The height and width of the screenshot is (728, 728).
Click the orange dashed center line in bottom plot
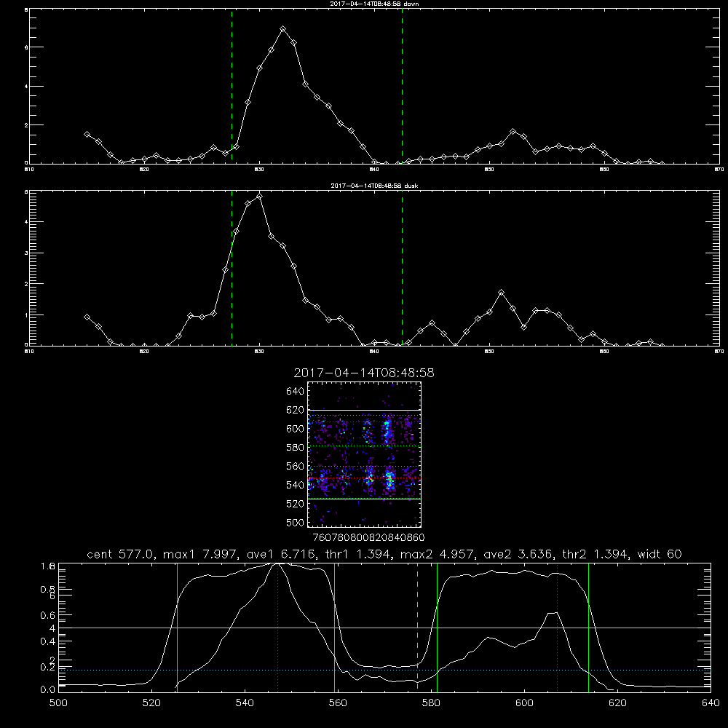[417, 627]
